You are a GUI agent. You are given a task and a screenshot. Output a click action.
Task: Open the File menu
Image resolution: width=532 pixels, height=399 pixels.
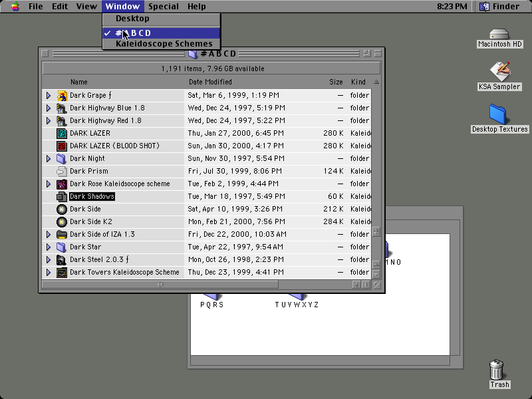pos(36,6)
